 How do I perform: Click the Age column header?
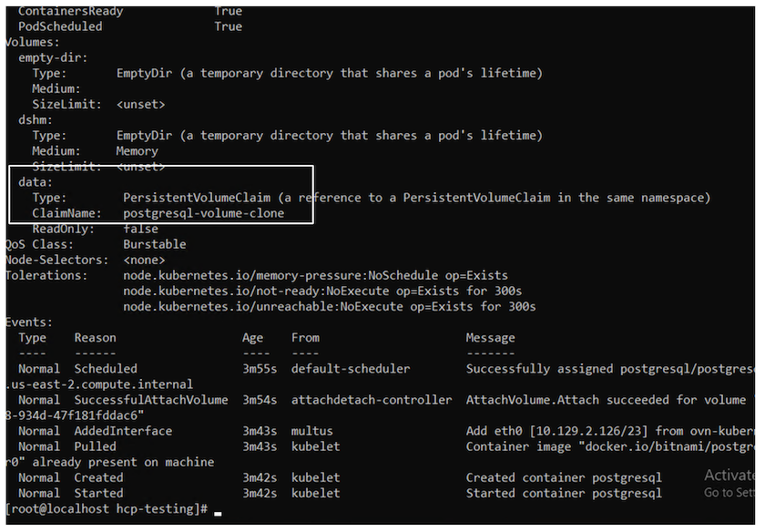[252, 338]
